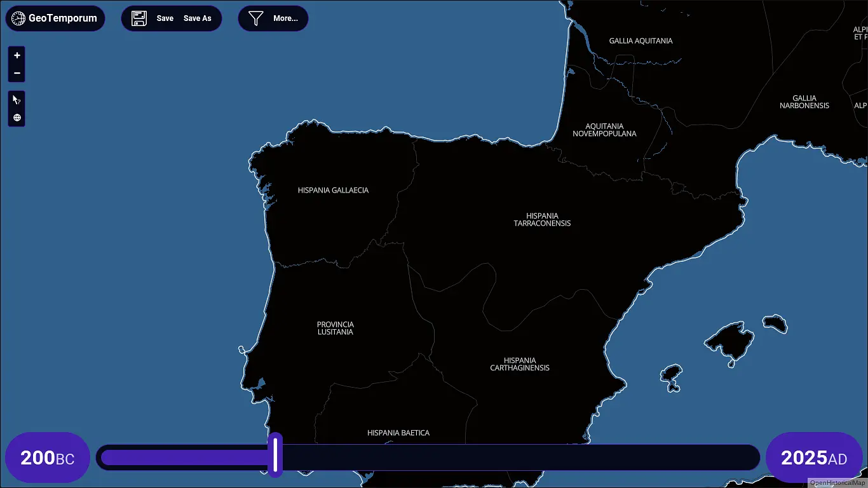Click the 200 BC start year button
This screenshot has height=488, width=868.
point(48,457)
